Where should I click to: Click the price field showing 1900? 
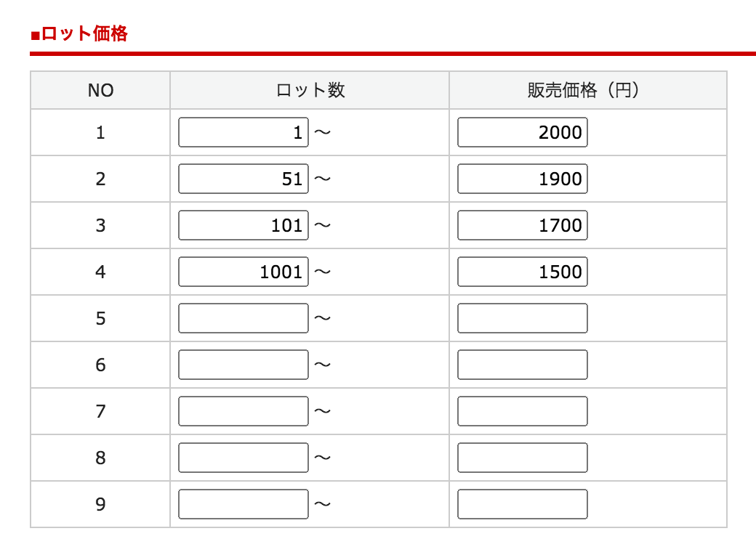pos(522,179)
